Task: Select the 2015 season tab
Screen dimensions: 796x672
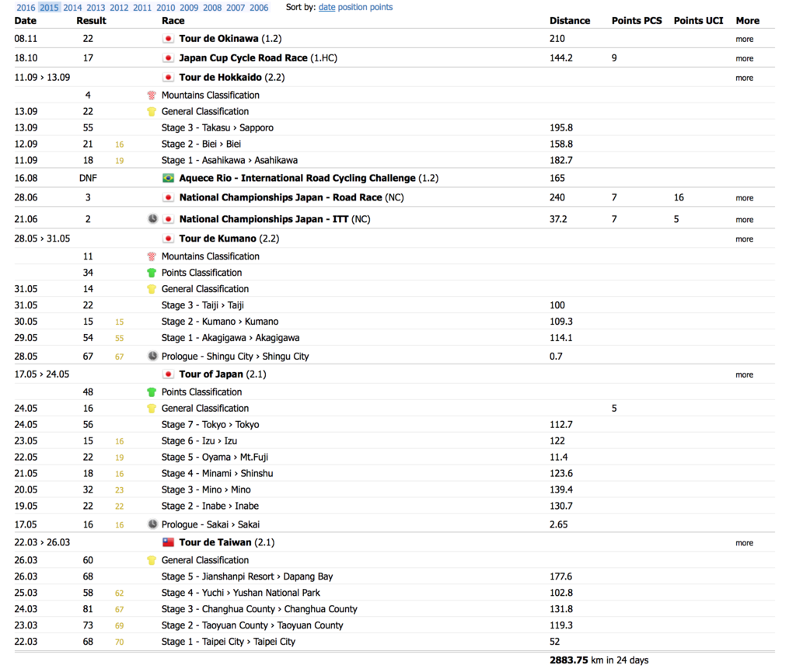Action: [49, 8]
